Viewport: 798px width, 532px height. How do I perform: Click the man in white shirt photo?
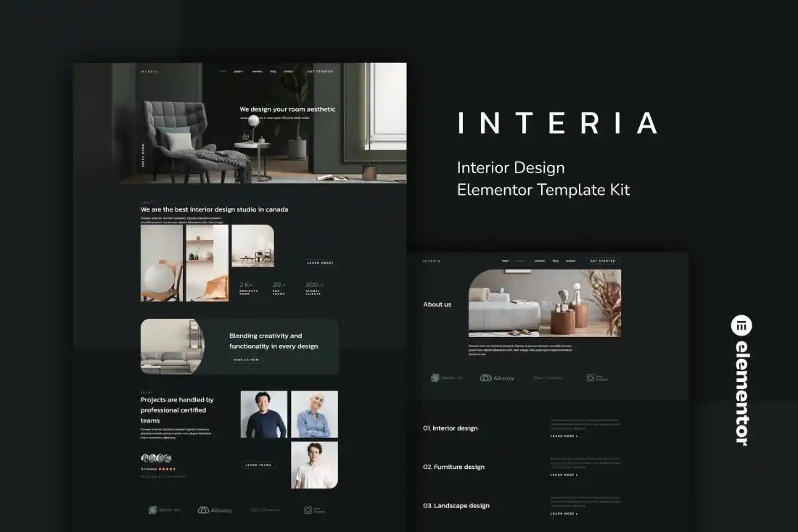[x=314, y=465]
